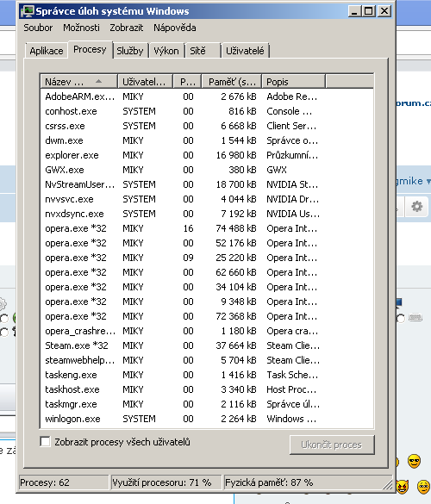Click the 'mike' user dropdown in the browser window
This screenshot has width=431, height=504.
pos(414,181)
